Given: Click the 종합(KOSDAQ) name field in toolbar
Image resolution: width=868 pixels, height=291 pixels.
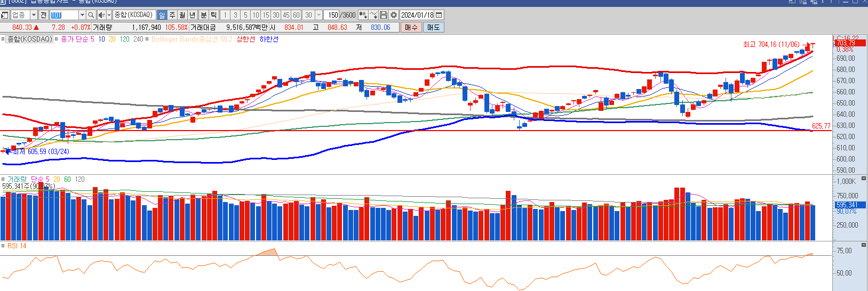Looking at the screenshot, I should (134, 15).
